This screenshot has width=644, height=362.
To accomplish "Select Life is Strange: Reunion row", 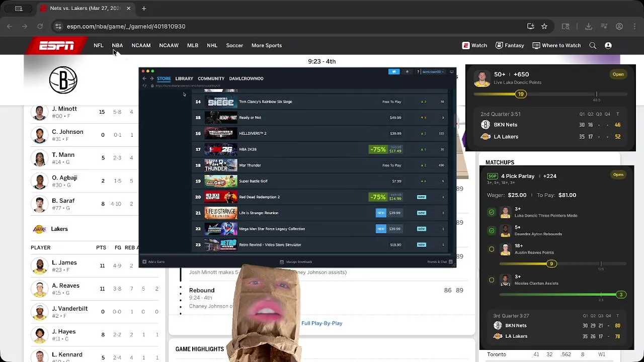I will tap(320, 213).
